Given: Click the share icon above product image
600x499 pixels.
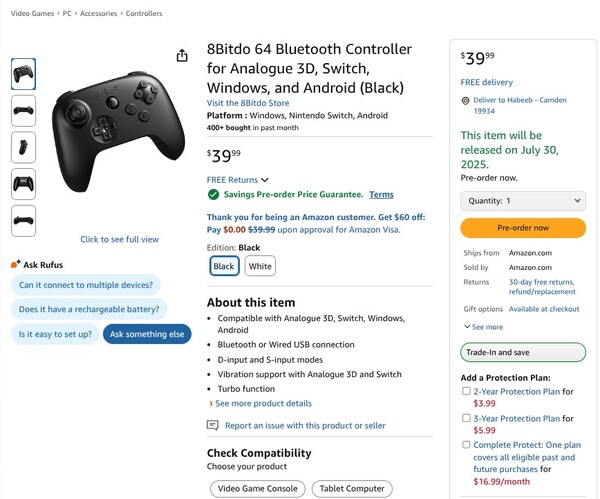Looking at the screenshot, I should (182, 56).
